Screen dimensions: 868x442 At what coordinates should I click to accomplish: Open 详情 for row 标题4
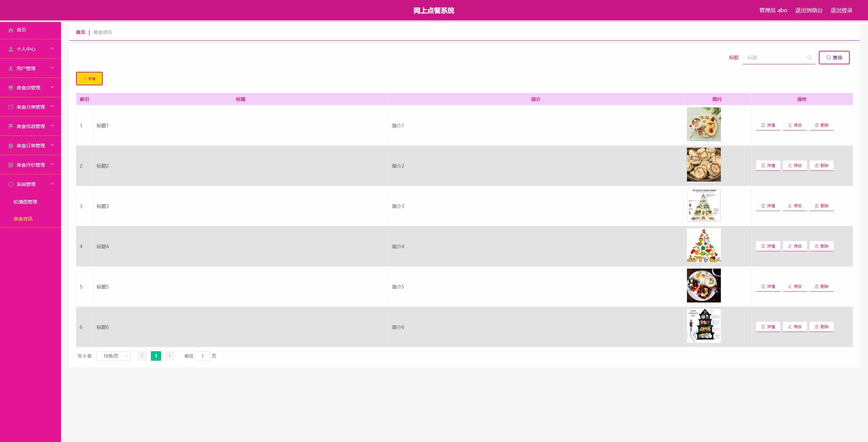pos(768,246)
